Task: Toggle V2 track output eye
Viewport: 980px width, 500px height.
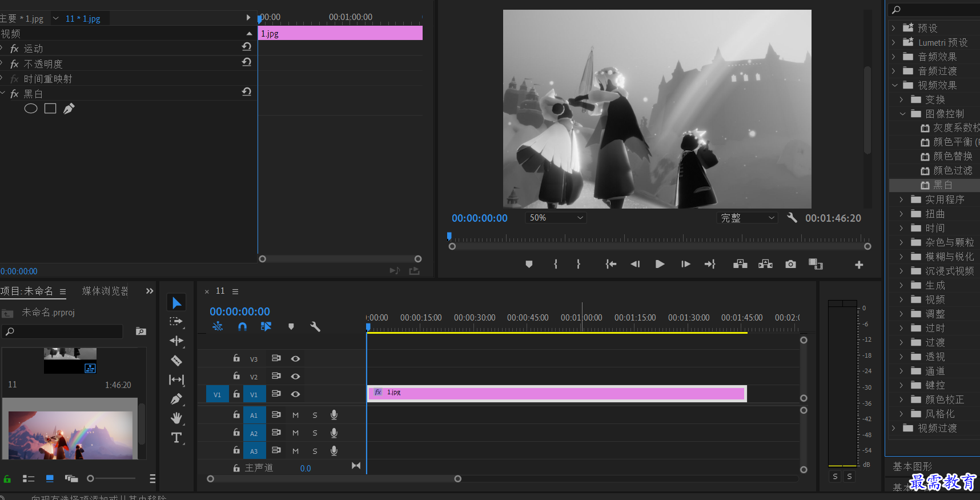Action: (295, 377)
